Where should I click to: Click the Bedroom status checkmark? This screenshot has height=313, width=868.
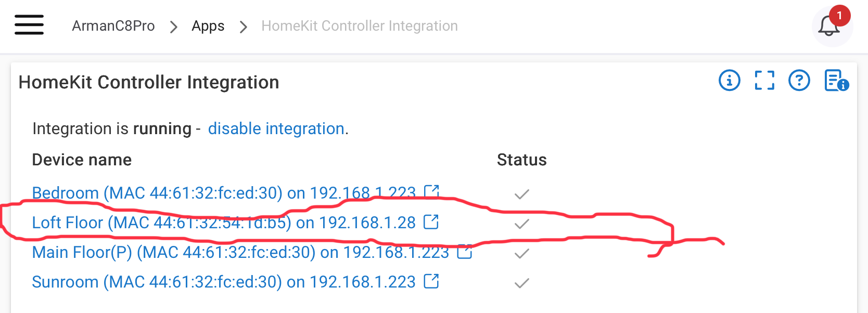pyautogui.click(x=521, y=194)
